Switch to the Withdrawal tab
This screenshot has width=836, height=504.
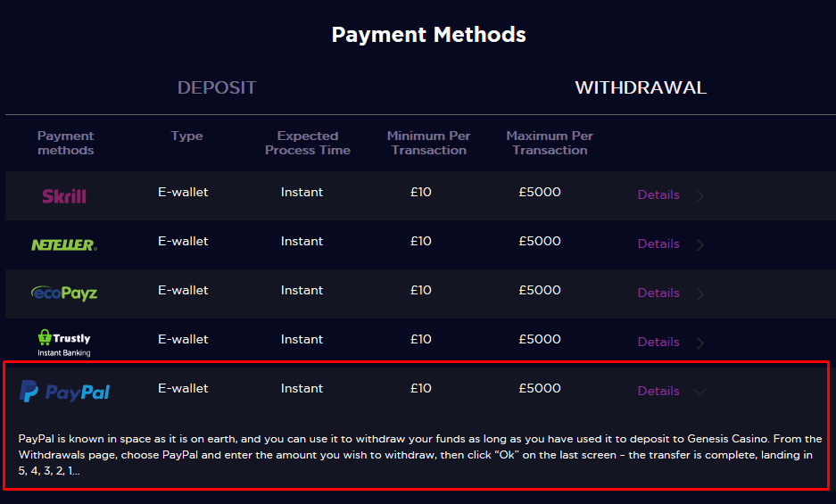point(640,87)
